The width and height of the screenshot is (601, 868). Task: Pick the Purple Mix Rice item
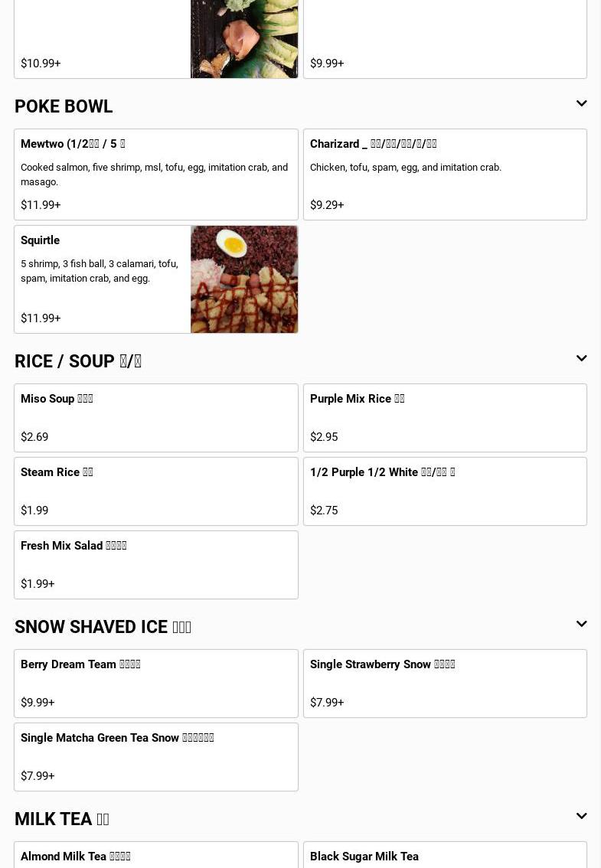coord(445,418)
